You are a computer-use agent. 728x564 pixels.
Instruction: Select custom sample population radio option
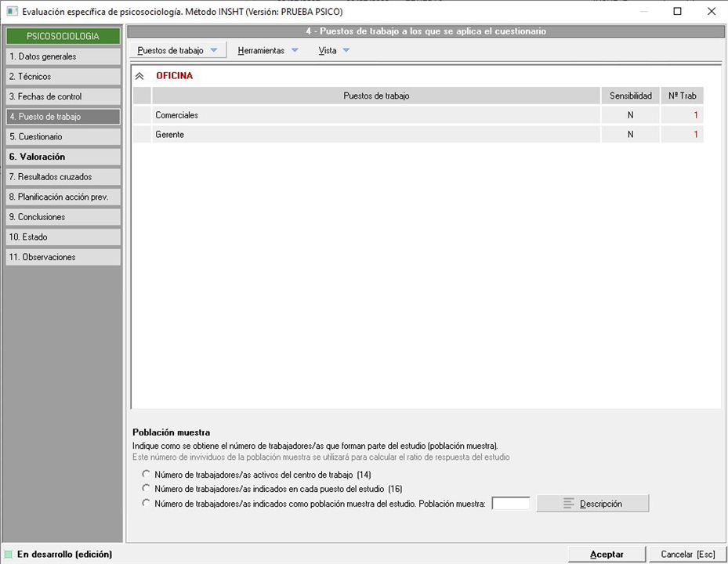click(146, 504)
